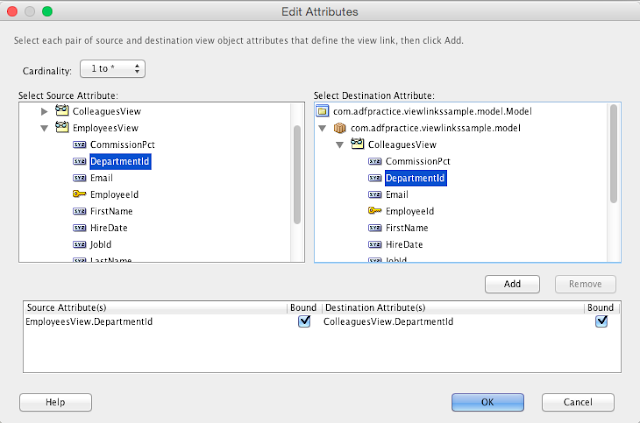This screenshot has width=640, height=423.
Task: Expand ColleaguesView node in source tree
Action: tap(44, 111)
